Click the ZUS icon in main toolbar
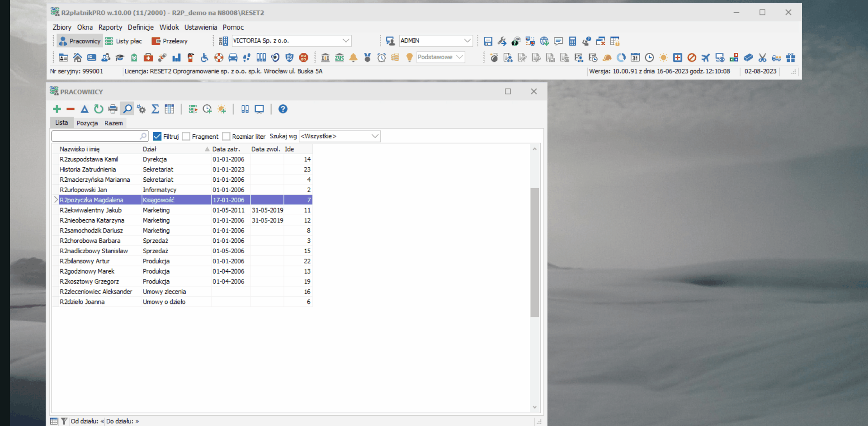This screenshot has width=868, height=426. point(340,57)
